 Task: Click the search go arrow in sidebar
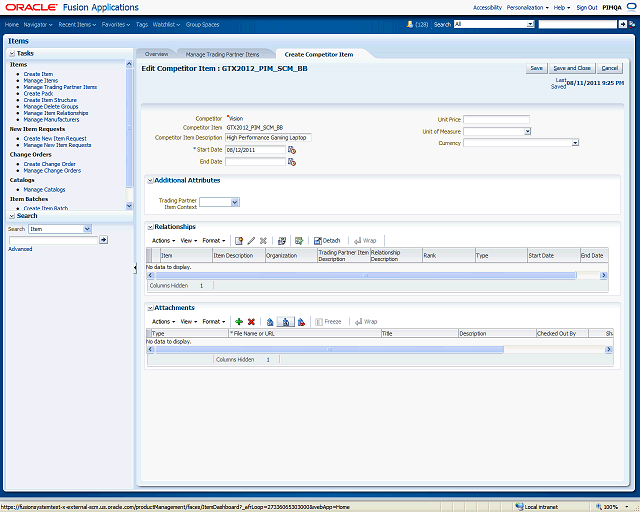point(103,240)
